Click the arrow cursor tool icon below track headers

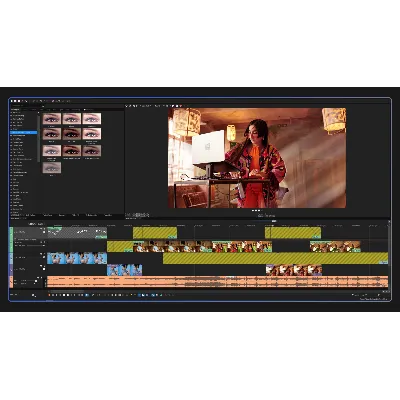(x=34, y=295)
